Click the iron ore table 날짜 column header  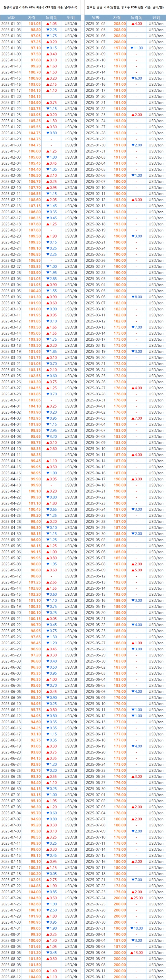click(x=11, y=17)
